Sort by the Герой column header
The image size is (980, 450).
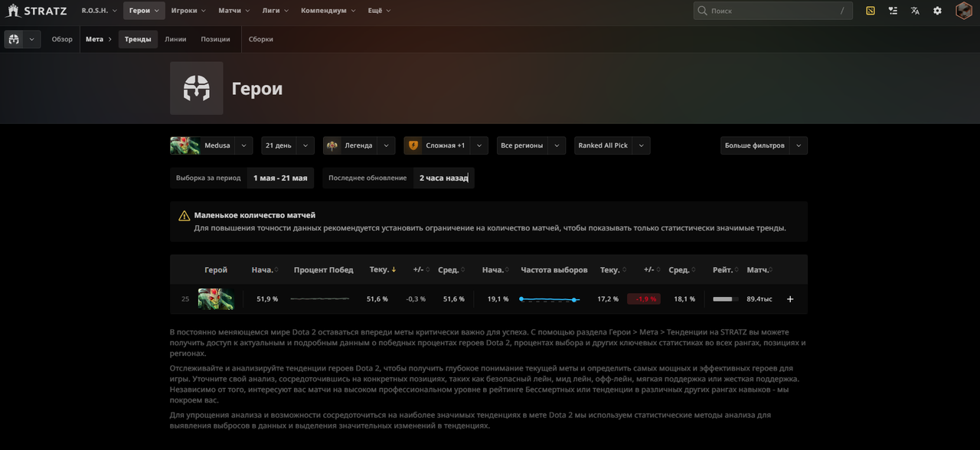216,269
